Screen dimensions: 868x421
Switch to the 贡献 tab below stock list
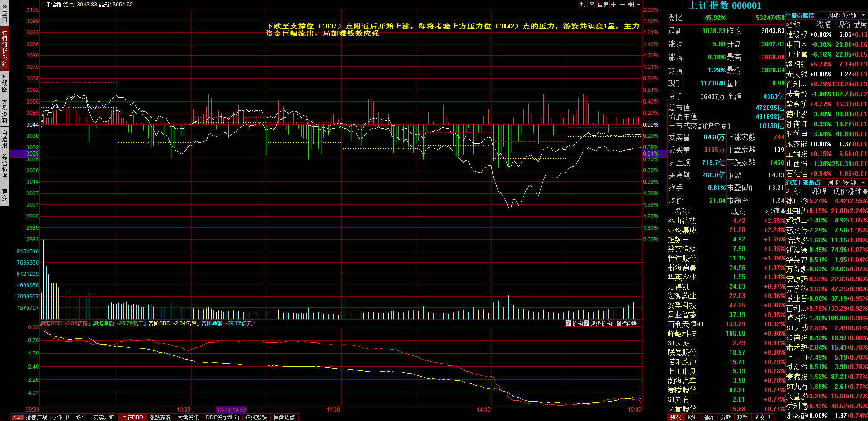pos(725,417)
